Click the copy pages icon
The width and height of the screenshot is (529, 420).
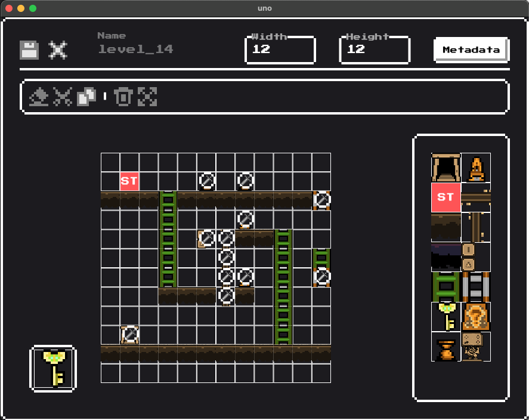(x=86, y=97)
